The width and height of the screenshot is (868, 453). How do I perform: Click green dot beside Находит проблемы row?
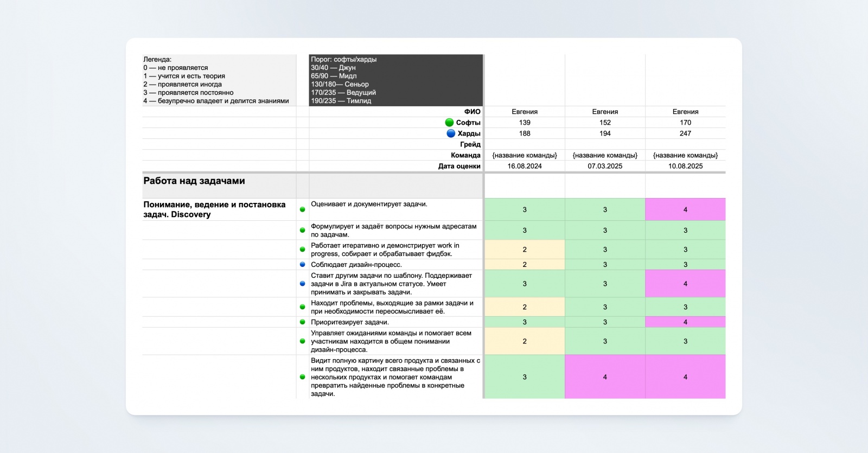303,307
